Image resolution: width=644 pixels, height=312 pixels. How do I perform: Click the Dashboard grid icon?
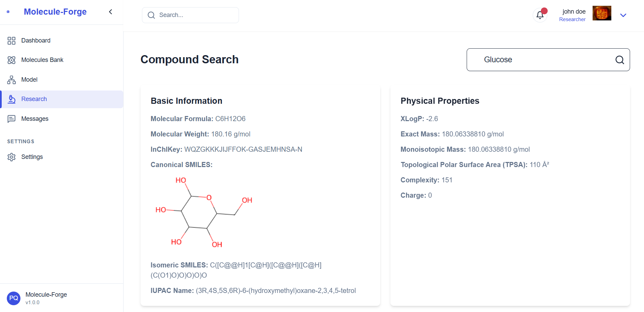point(12,41)
